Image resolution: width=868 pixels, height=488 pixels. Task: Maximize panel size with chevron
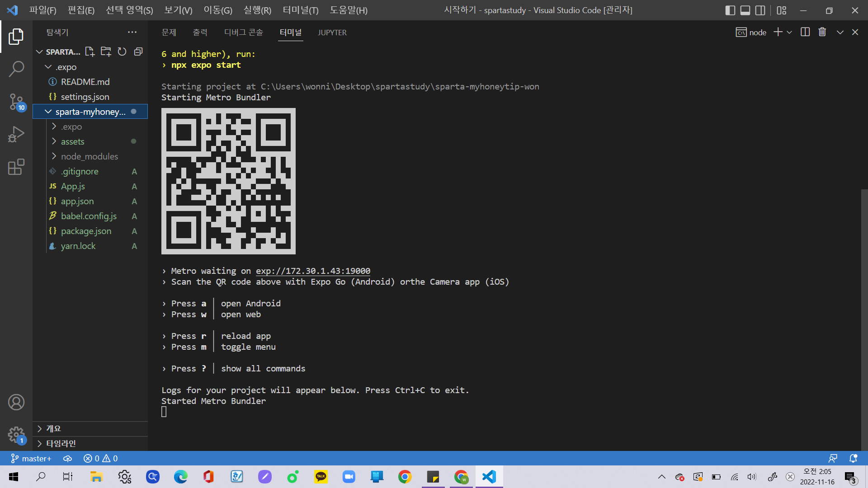click(x=840, y=32)
